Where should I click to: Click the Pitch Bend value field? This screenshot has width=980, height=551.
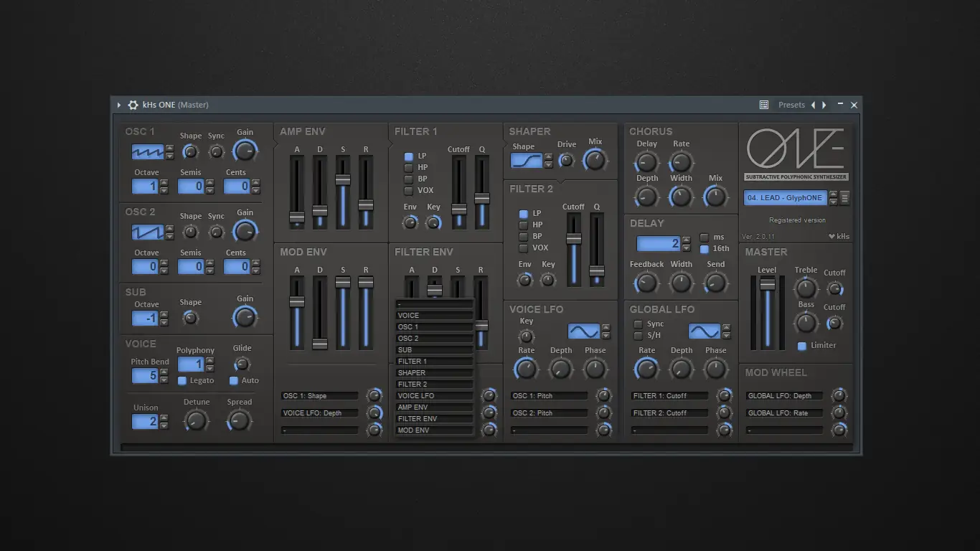(x=145, y=375)
